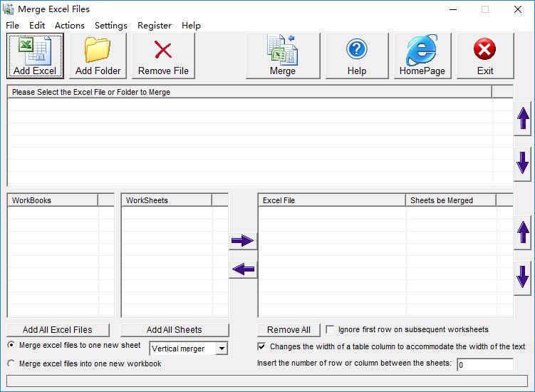
Task: Click the app icon in title bar
Action: point(8,9)
